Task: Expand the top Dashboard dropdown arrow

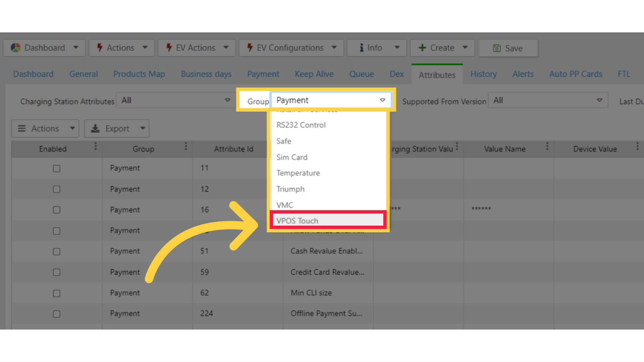Action: click(x=76, y=48)
